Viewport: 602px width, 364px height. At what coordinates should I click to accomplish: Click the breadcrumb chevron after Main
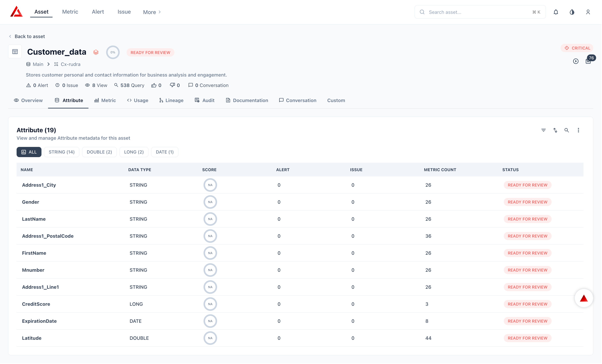pos(49,64)
